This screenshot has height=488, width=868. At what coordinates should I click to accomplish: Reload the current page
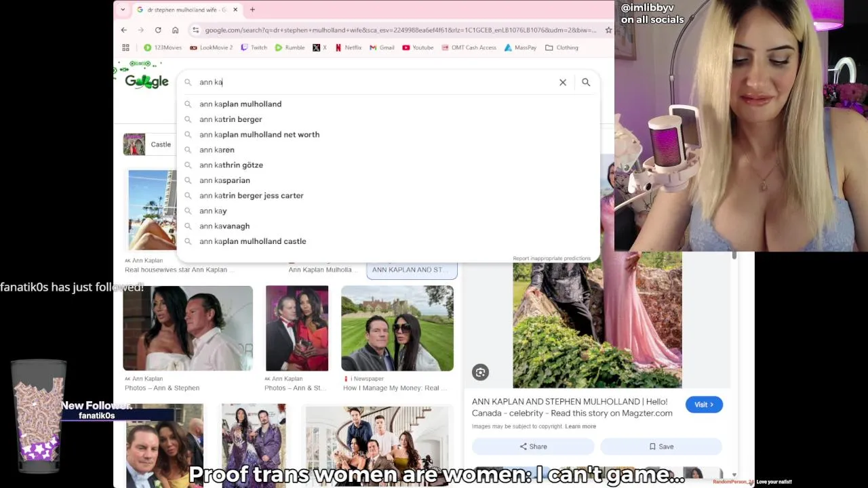[158, 30]
